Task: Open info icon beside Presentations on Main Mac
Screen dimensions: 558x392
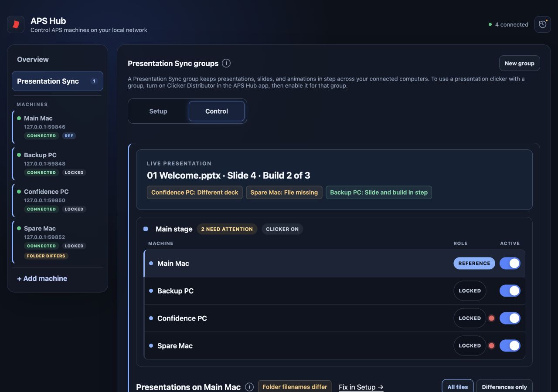Action: point(249,387)
